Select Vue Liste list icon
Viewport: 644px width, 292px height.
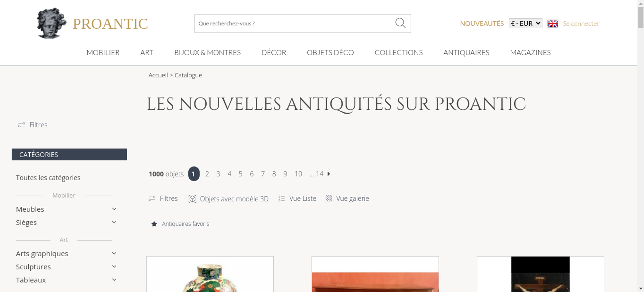point(281,199)
